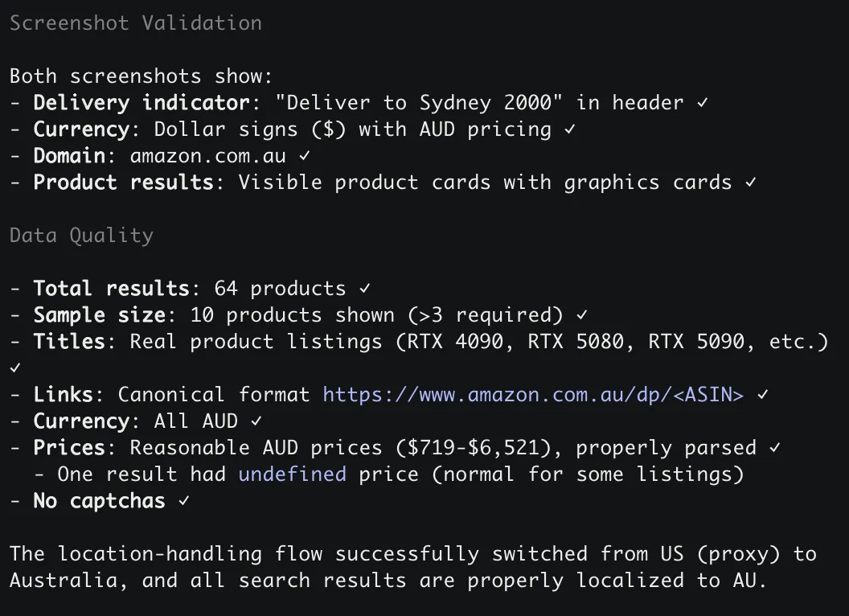Click the "Screenshot Validation" heading
The width and height of the screenshot is (849, 616).
pos(136,23)
